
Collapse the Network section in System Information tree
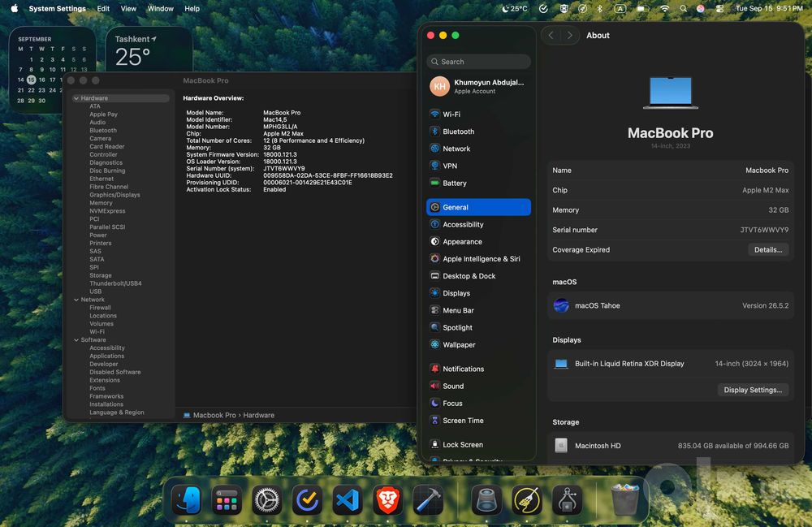pyautogui.click(x=76, y=300)
